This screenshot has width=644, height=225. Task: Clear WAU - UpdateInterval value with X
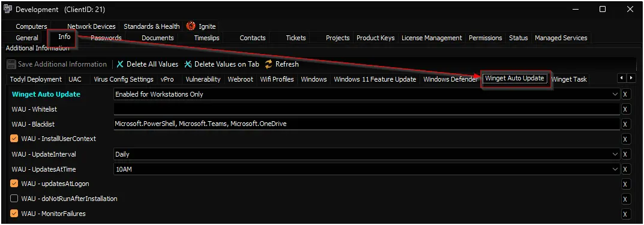click(x=625, y=154)
